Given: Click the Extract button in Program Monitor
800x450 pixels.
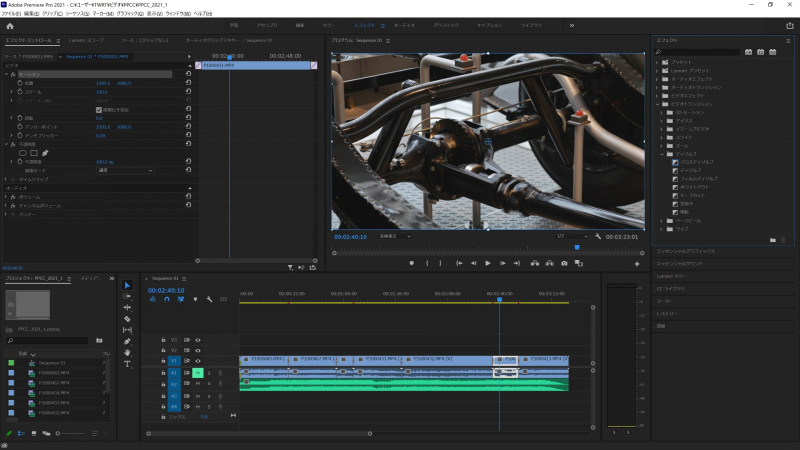Looking at the screenshot, I should tap(549, 263).
